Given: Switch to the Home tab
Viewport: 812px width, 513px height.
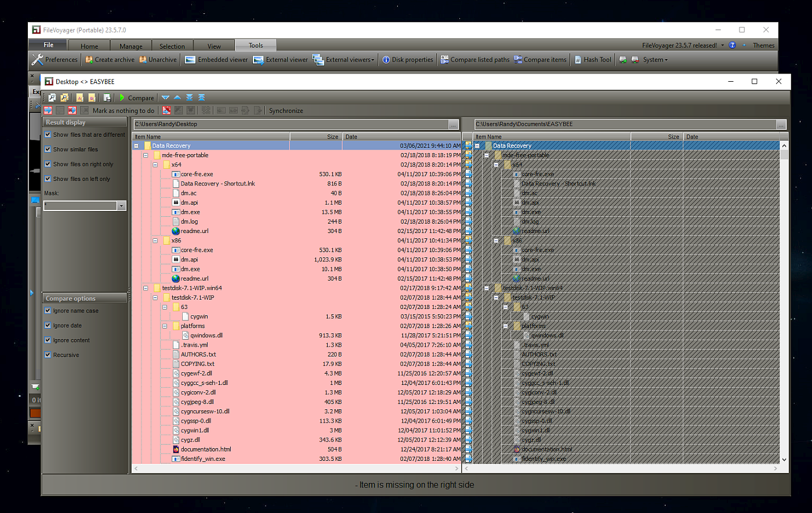Looking at the screenshot, I should [x=89, y=46].
